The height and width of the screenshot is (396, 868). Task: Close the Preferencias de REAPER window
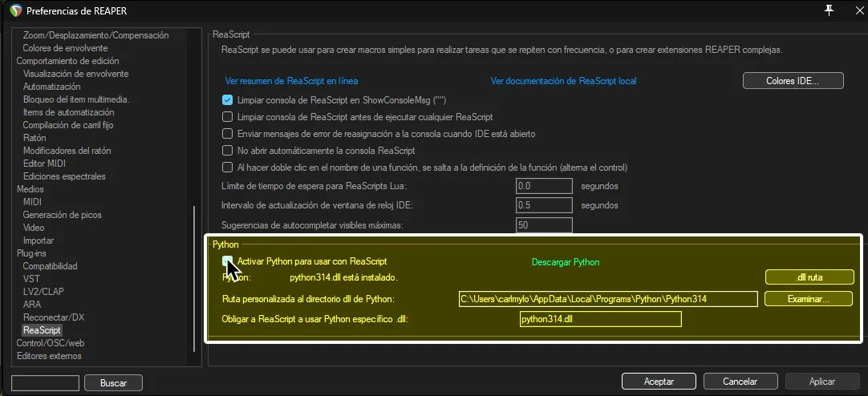tap(859, 10)
